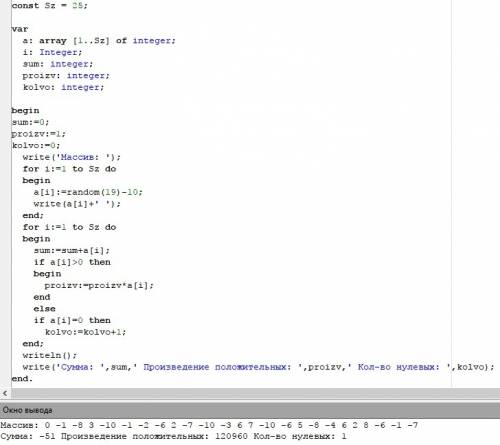Screen dimensions: 500x445
Task: Click the 'sum:=sum+a[i];' line
Action: click(71, 251)
